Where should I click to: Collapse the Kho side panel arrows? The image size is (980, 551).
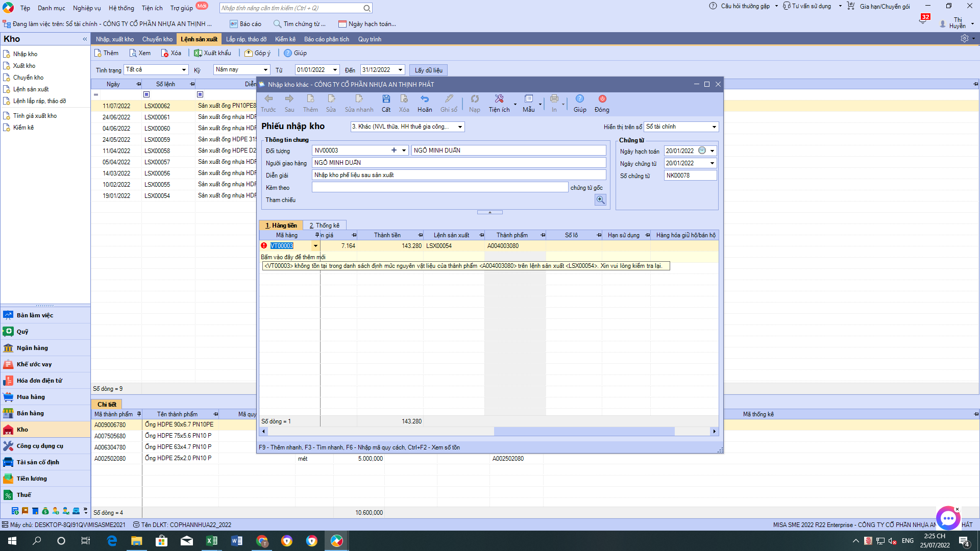click(85, 39)
